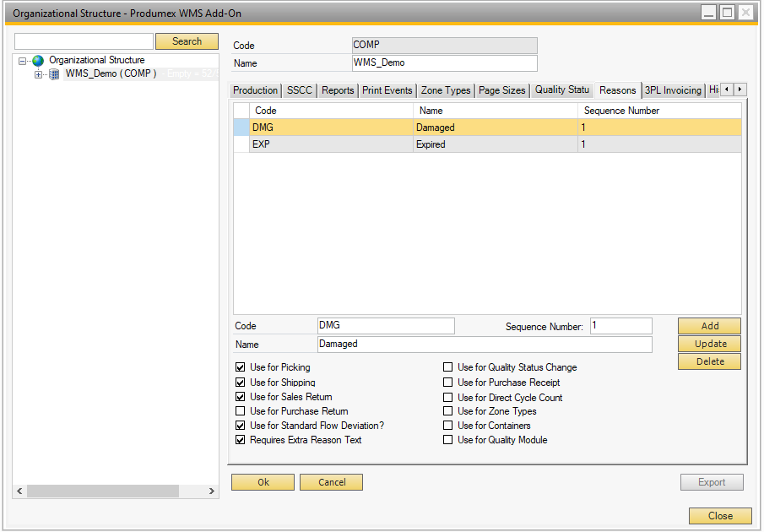The image size is (764, 532).
Task: Click the tree search Search button
Action: pos(187,41)
